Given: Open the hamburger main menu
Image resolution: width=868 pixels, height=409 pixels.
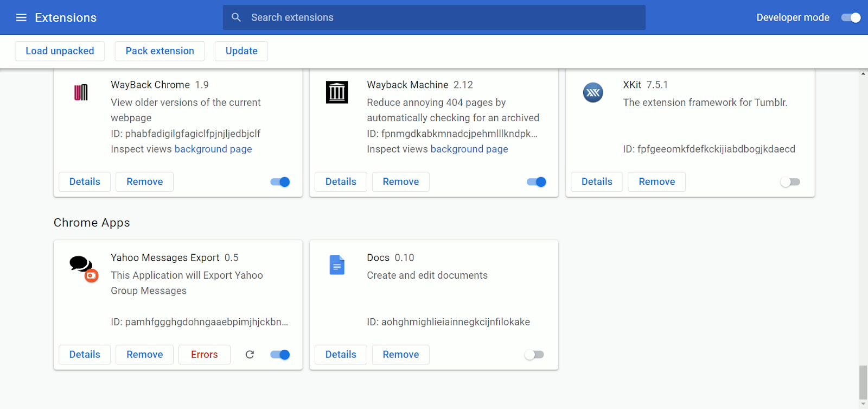Looking at the screenshot, I should click(21, 17).
